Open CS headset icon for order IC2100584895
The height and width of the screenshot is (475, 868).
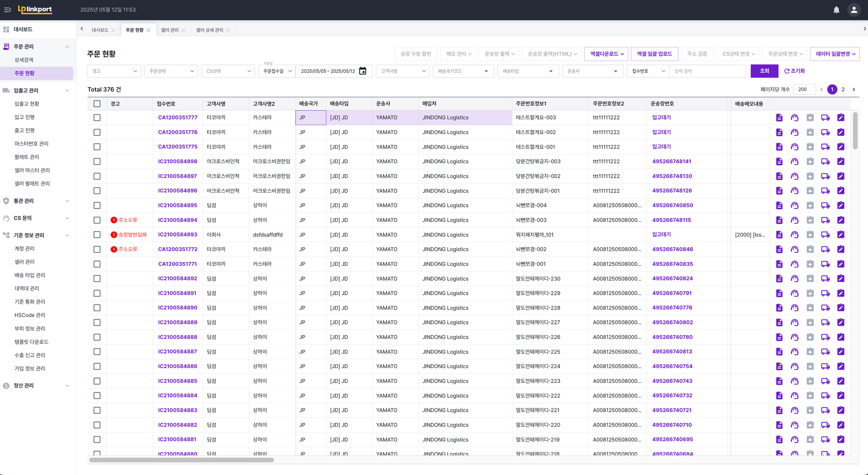(795, 205)
